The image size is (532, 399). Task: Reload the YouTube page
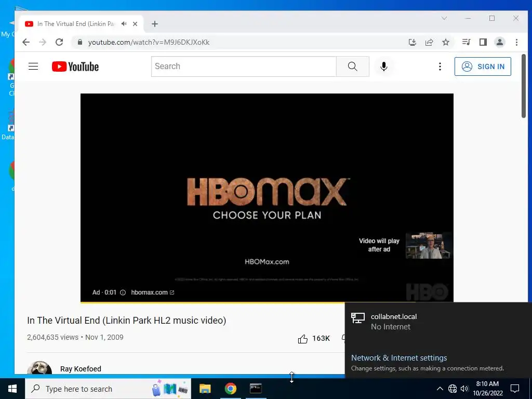click(59, 42)
